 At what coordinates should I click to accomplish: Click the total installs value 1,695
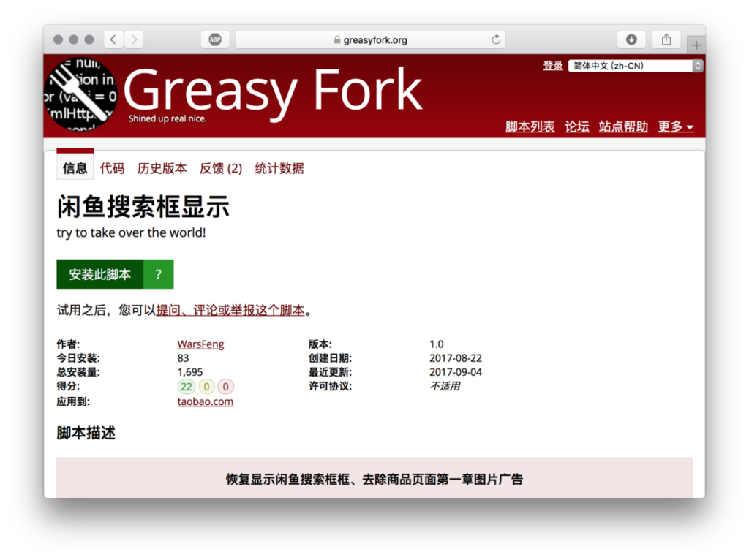pos(190,372)
